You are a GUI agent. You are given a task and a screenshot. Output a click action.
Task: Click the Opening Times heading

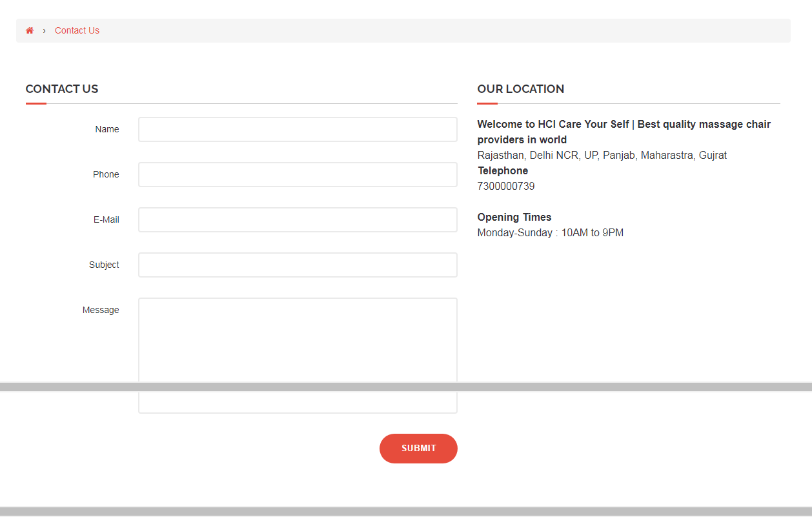click(514, 217)
